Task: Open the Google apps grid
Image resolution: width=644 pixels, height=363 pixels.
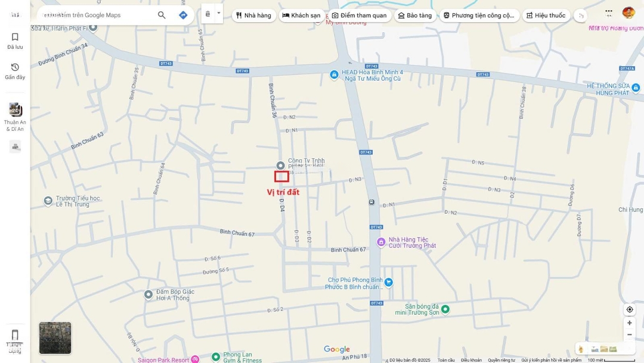Action: click(608, 12)
